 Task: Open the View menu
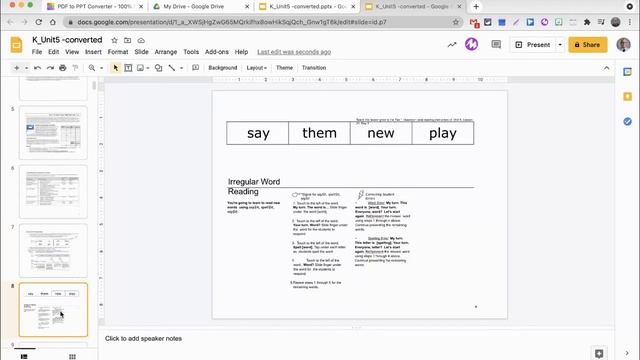click(72, 52)
